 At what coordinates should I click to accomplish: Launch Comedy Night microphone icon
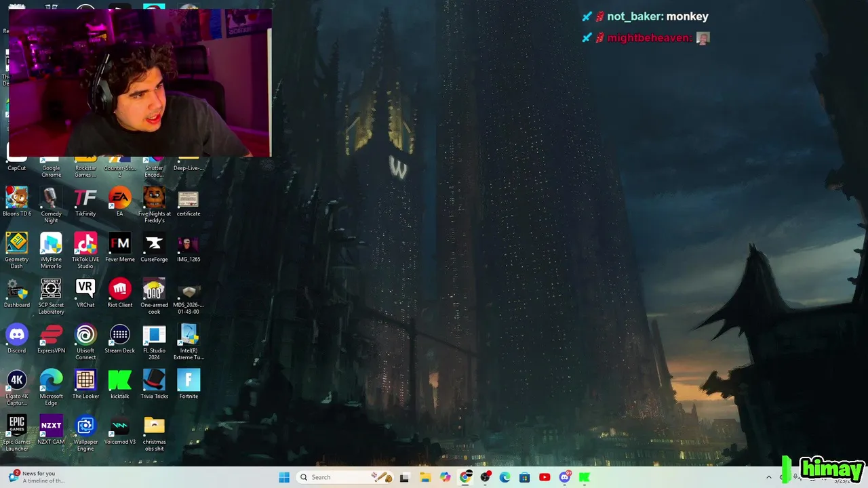pyautogui.click(x=51, y=205)
